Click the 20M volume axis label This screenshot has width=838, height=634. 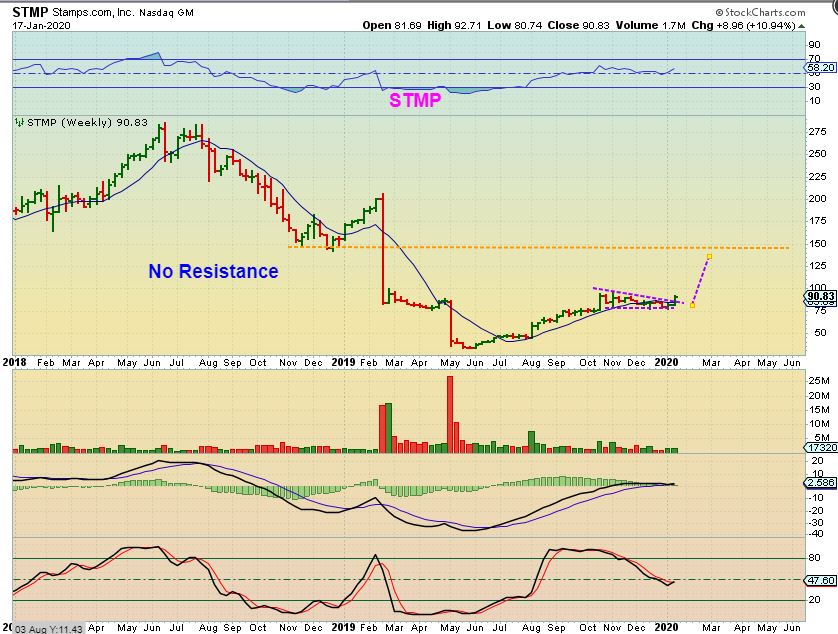point(819,396)
